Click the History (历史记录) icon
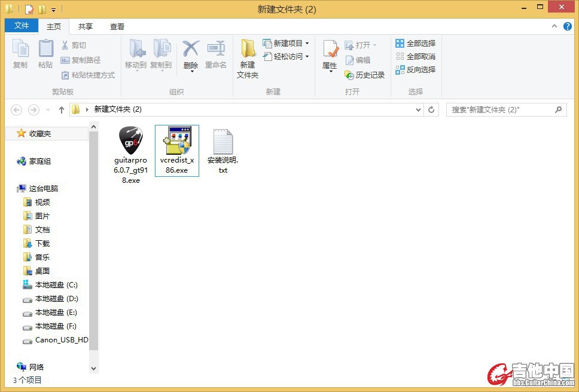The width and height of the screenshot is (579, 392). 365,75
